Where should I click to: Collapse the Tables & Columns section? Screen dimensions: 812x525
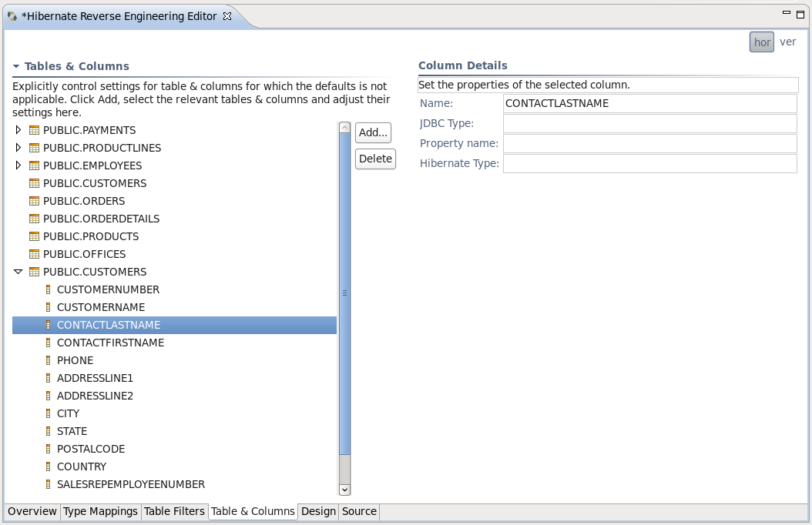(x=16, y=67)
